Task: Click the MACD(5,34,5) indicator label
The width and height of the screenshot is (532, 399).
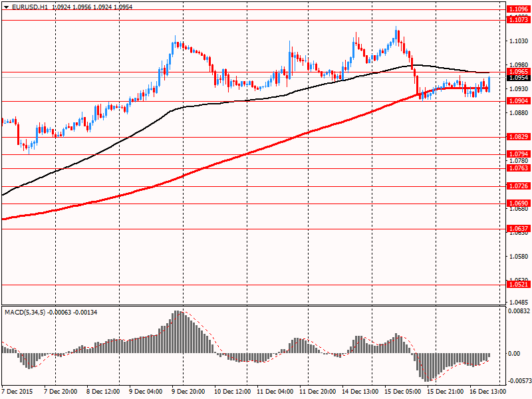Action: click(x=25, y=312)
